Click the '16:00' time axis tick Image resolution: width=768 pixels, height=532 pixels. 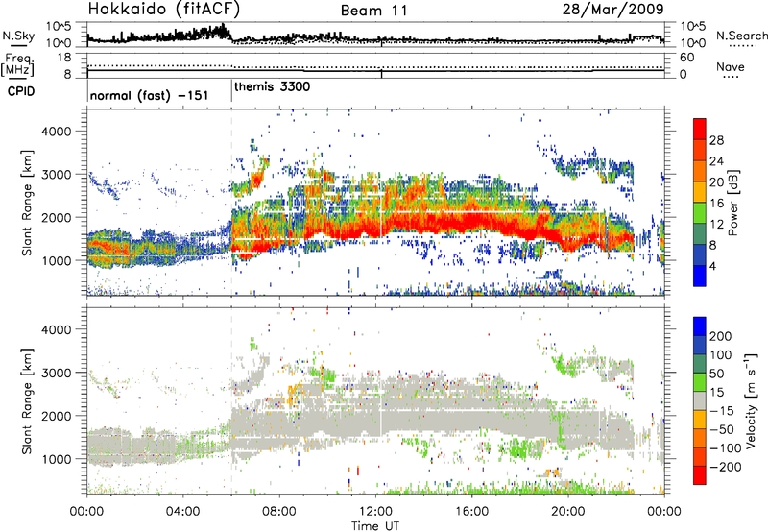(471, 511)
